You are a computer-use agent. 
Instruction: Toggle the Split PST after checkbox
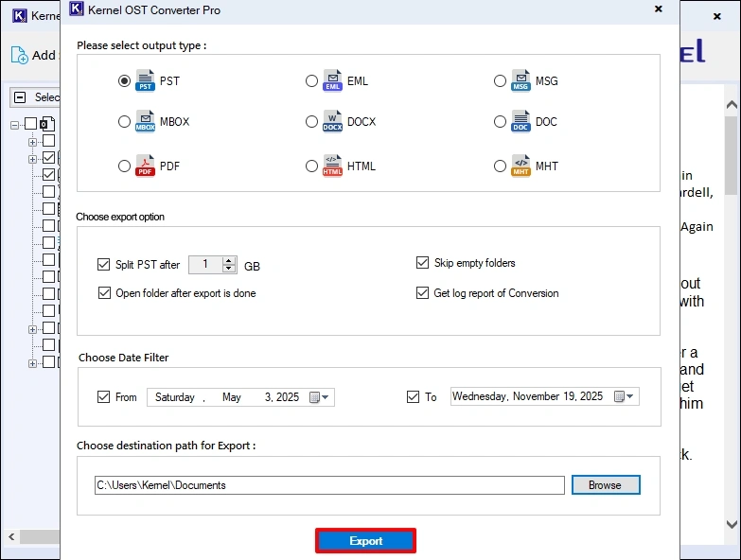click(x=103, y=265)
